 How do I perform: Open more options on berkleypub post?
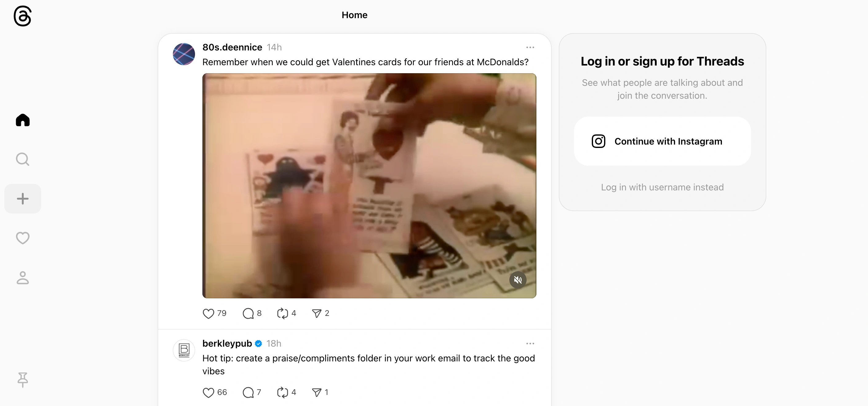pos(530,344)
